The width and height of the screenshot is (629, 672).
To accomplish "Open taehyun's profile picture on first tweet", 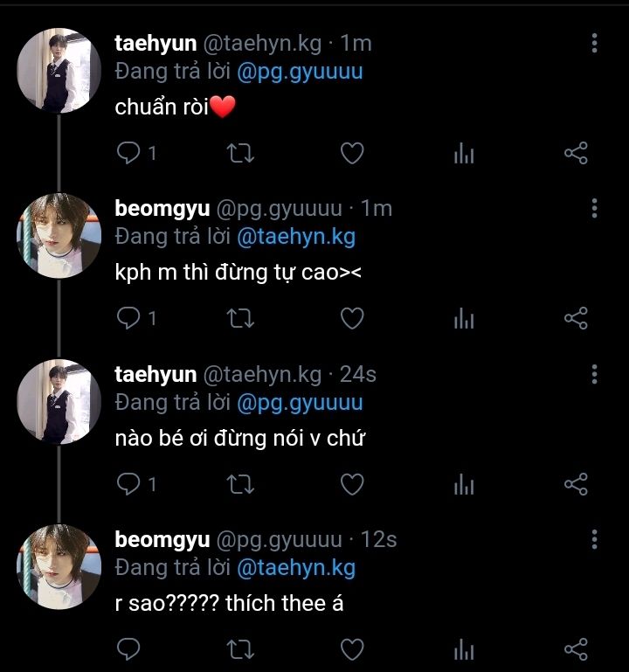I will tap(59, 71).
